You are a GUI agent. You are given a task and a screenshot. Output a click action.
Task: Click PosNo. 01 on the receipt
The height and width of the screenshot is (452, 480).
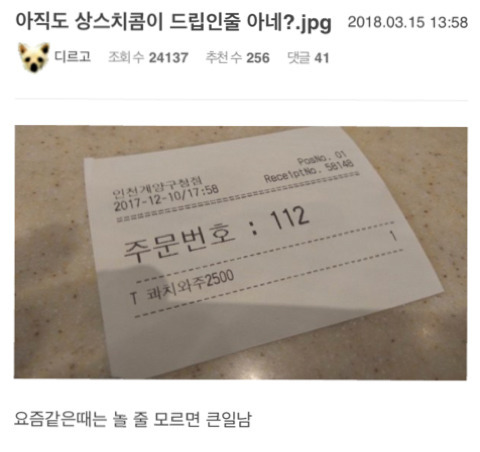[322, 158]
